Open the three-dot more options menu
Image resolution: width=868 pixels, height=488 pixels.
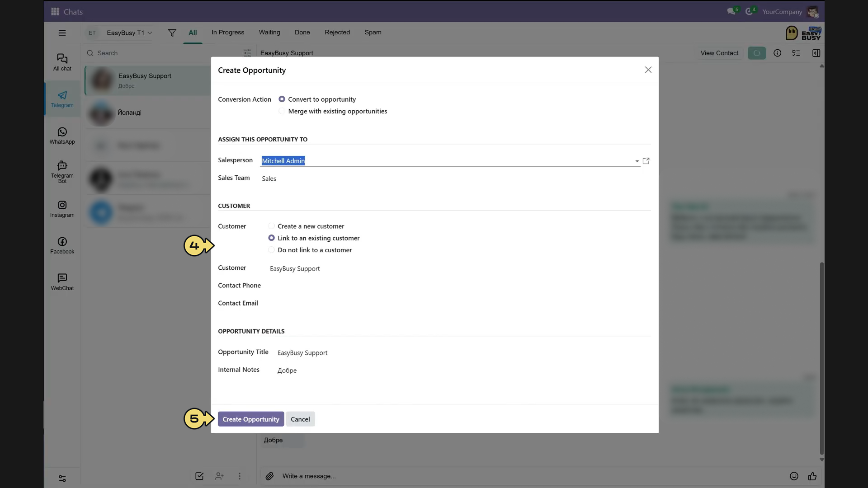240,476
